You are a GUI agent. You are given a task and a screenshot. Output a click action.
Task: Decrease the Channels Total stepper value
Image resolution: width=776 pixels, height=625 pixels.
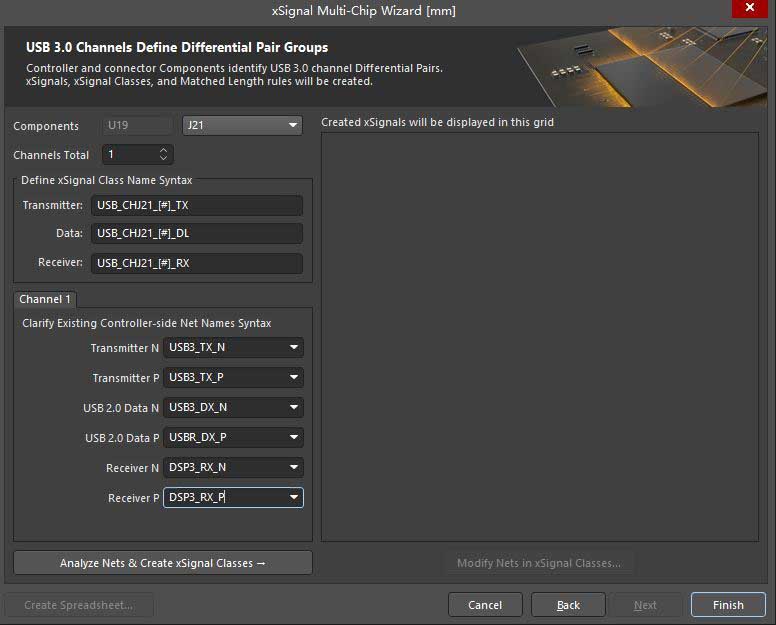[x=164, y=159]
